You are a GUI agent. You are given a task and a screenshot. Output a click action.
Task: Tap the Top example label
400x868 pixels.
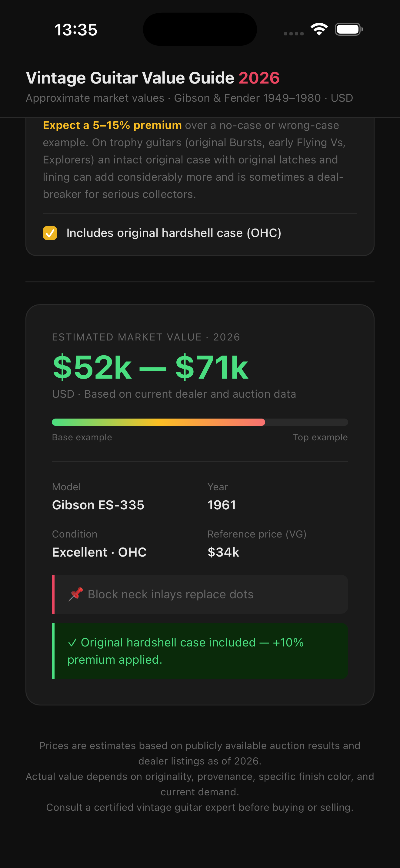pyautogui.click(x=320, y=437)
